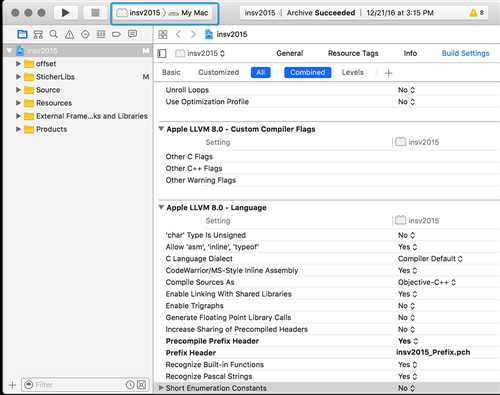Select Generate Floating Point Library Calls setting
This screenshot has width=500, height=395.
coord(228,318)
